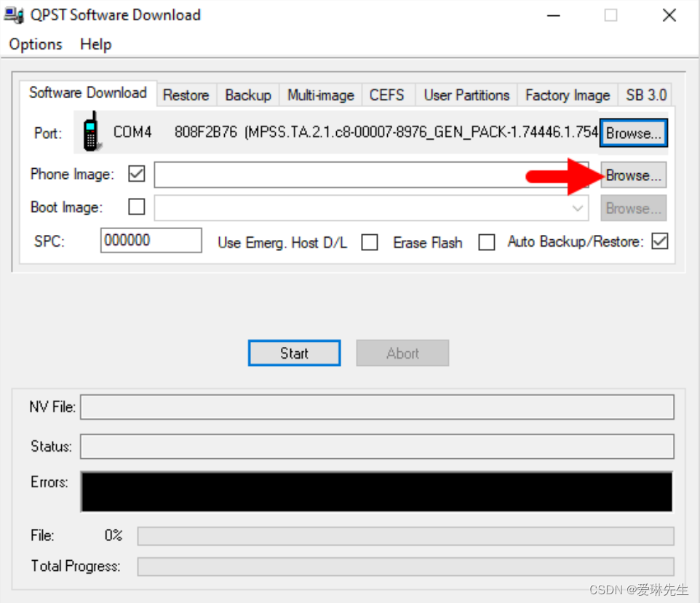Minimize the QPST window
The width and height of the screenshot is (700, 603).
click(x=554, y=15)
